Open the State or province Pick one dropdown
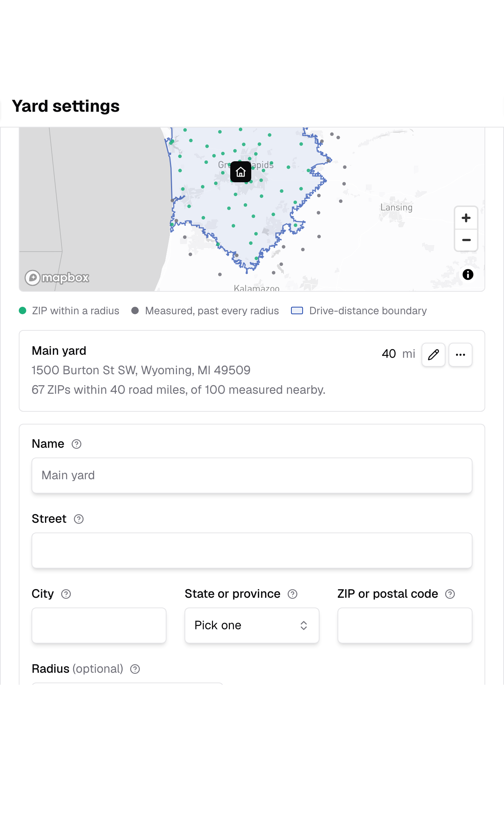The width and height of the screenshot is (504, 813). [x=252, y=625]
